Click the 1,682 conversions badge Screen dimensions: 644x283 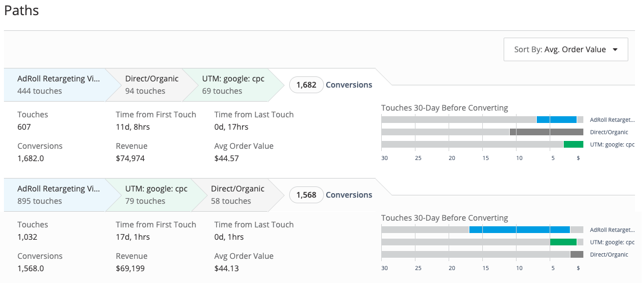(x=307, y=85)
